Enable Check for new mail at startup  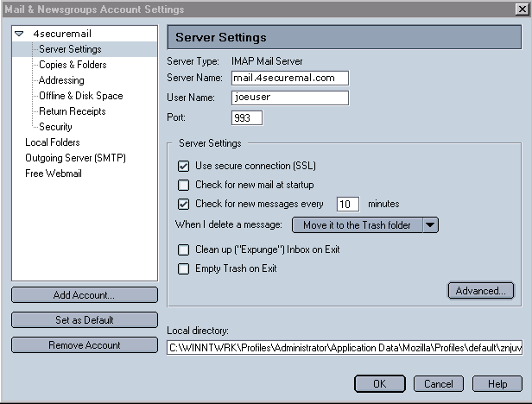pyautogui.click(x=183, y=185)
